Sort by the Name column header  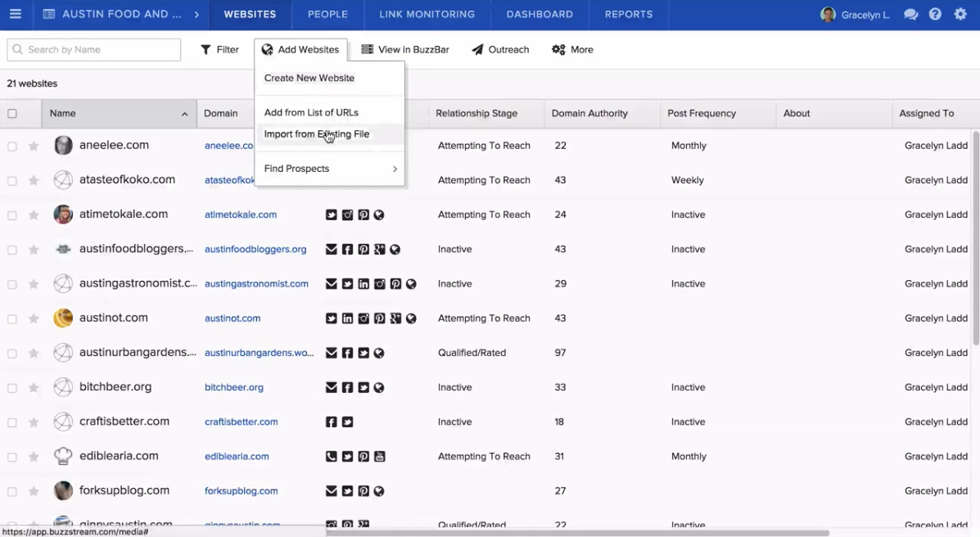pos(119,113)
